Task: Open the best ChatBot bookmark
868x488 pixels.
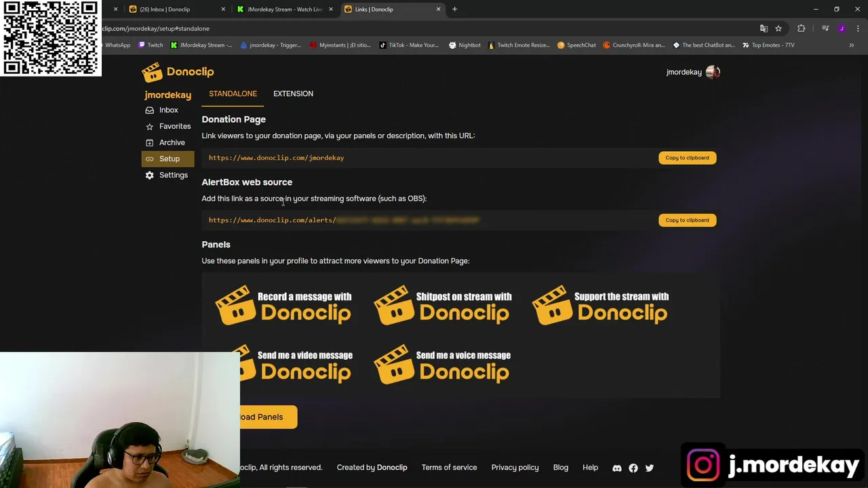Action: tap(703, 45)
